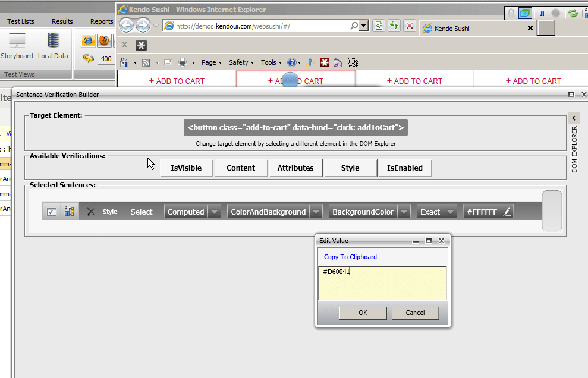Select the Kendo Sushi browser tab

click(x=478, y=28)
